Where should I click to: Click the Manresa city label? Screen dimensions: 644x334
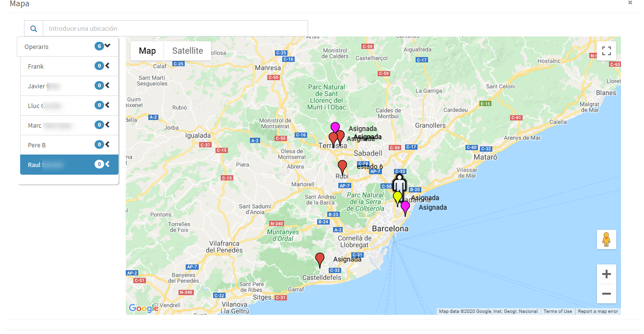click(x=267, y=68)
